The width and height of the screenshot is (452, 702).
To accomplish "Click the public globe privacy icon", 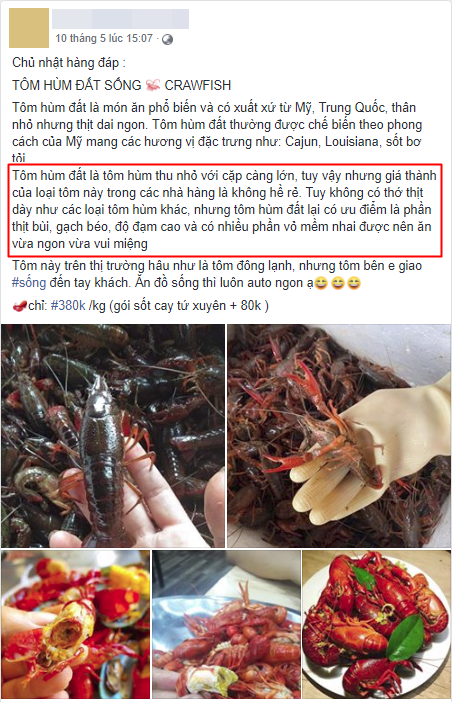I will tap(167, 39).
